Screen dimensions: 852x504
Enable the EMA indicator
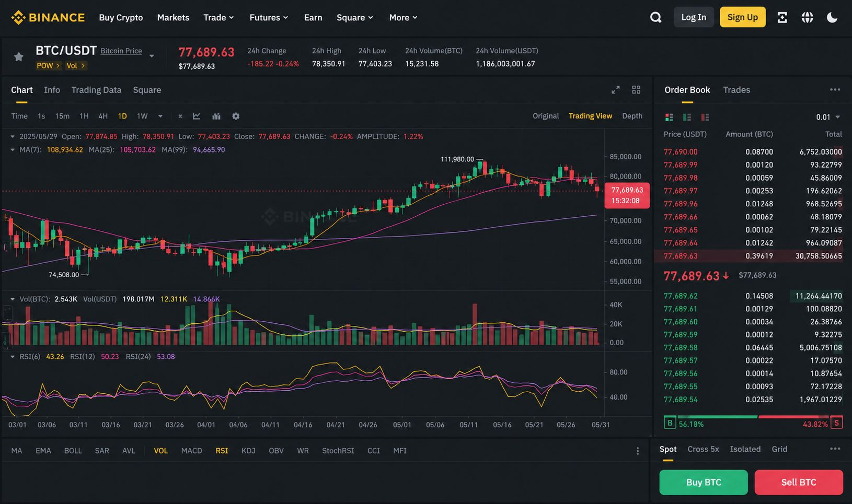pyautogui.click(x=43, y=451)
